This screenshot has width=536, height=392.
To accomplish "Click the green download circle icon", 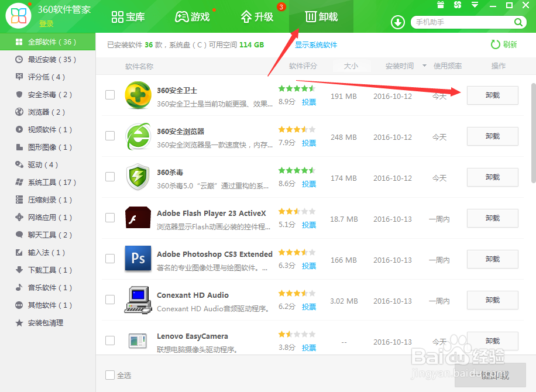I will [397, 22].
